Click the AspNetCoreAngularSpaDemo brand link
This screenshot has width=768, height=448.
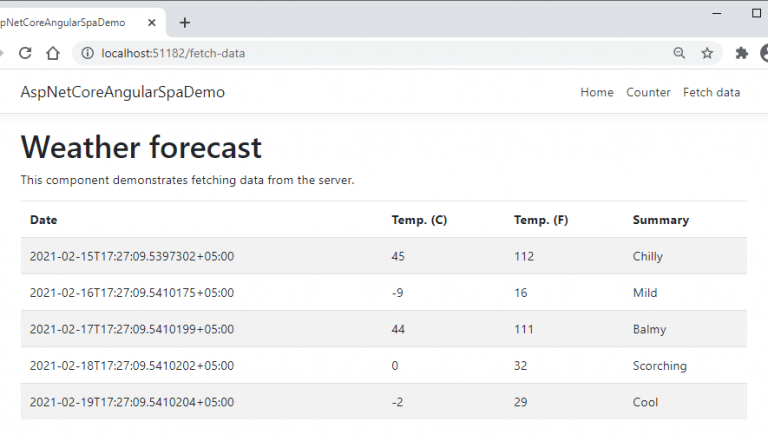click(122, 92)
